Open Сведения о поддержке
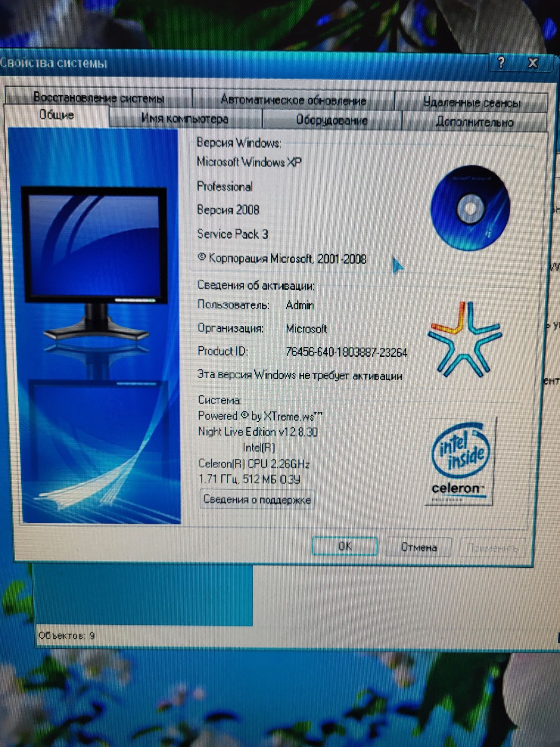Viewport: 560px width, 747px height. click(x=257, y=500)
